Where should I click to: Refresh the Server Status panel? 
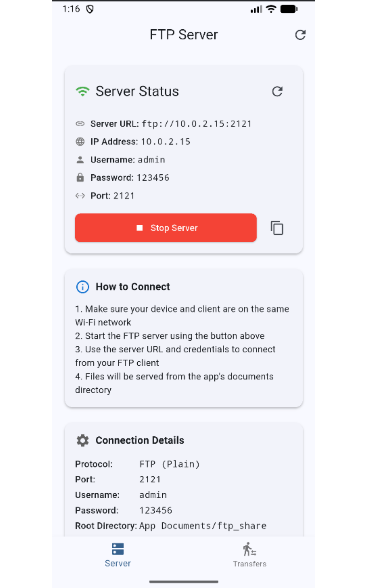pyautogui.click(x=278, y=91)
